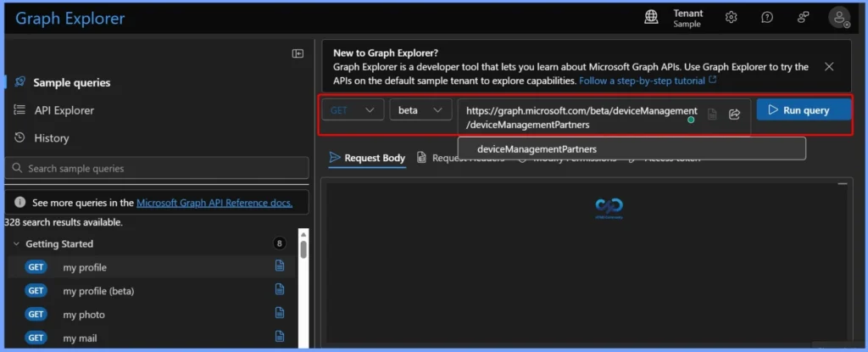Click the document icon in URL bar
This screenshot has width=868, height=352.
[712, 115]
